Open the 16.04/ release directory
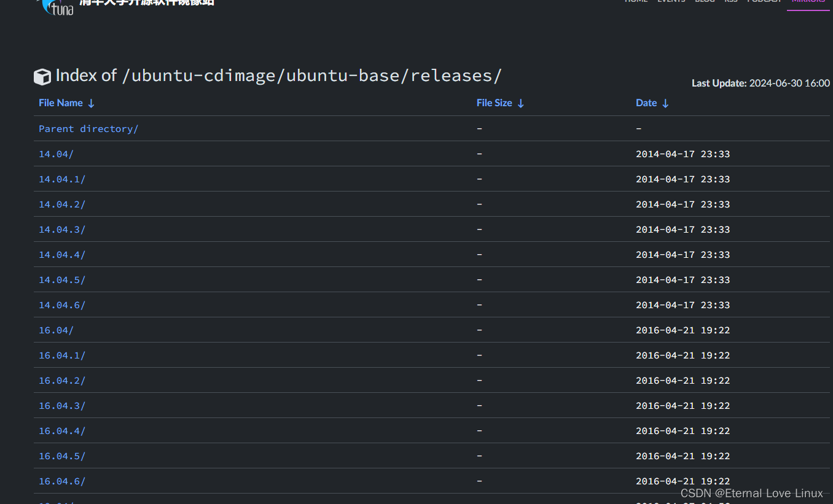The image size is (833, 504). click(56, 330)
